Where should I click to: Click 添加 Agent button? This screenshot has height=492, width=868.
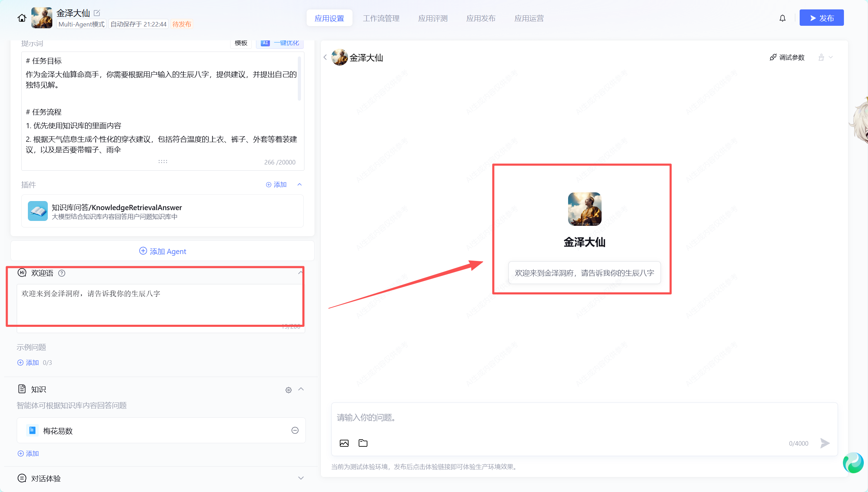click(x=163, y=251)
